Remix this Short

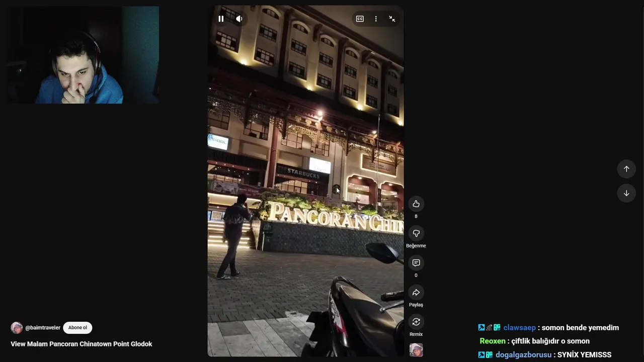pos(416,322)
